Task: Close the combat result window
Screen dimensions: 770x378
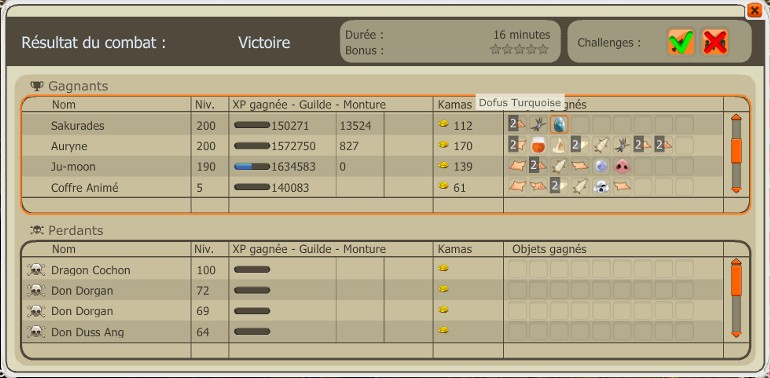Action: (754, 11)
